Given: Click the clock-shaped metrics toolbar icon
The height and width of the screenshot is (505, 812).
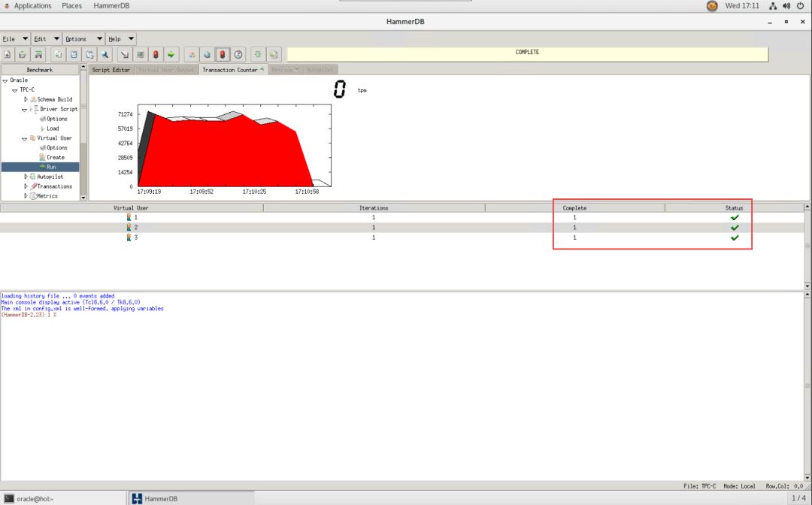Looking at the screenshot, I should (238, 54).
